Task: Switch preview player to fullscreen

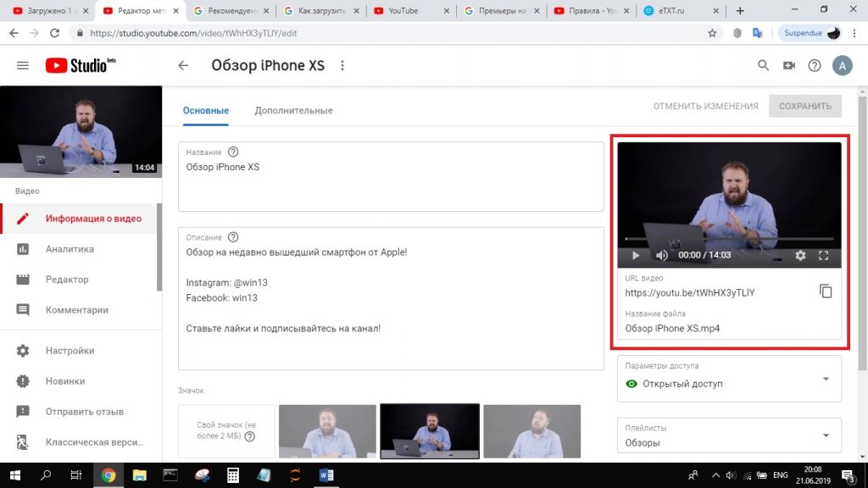Action: (824, 256)
